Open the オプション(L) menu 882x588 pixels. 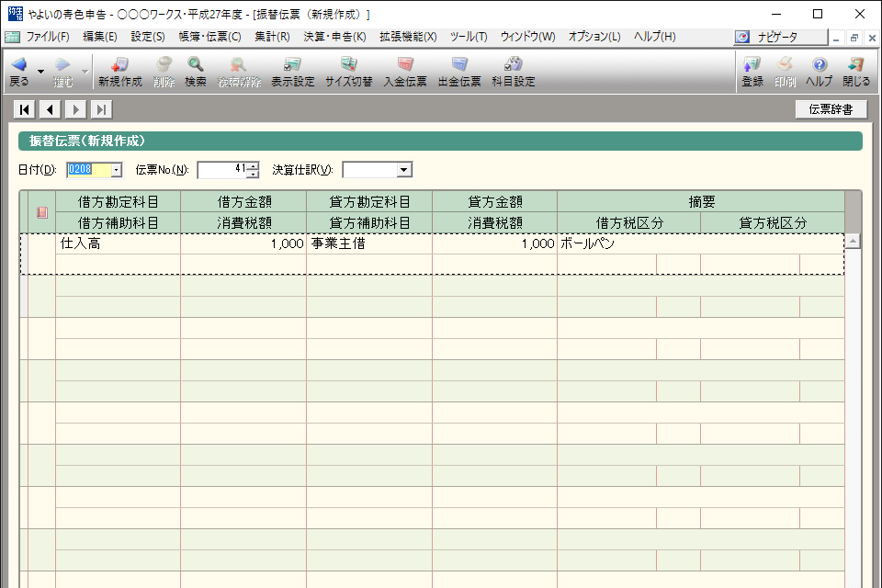point(594,37)
